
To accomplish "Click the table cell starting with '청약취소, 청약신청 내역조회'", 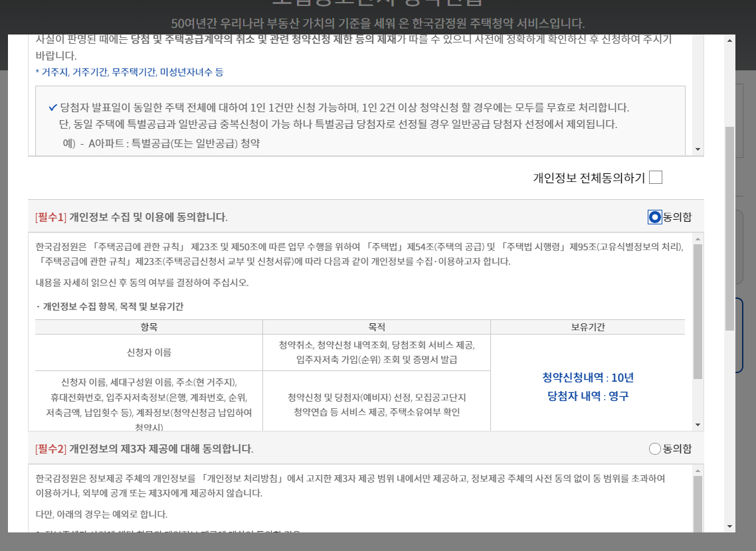I will [x=377, y=353].
